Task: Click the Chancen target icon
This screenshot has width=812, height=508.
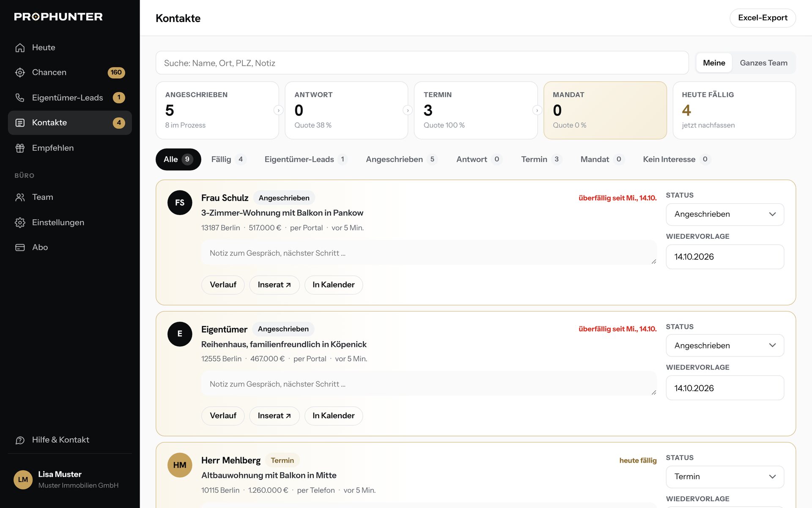Action: (20, 72)
